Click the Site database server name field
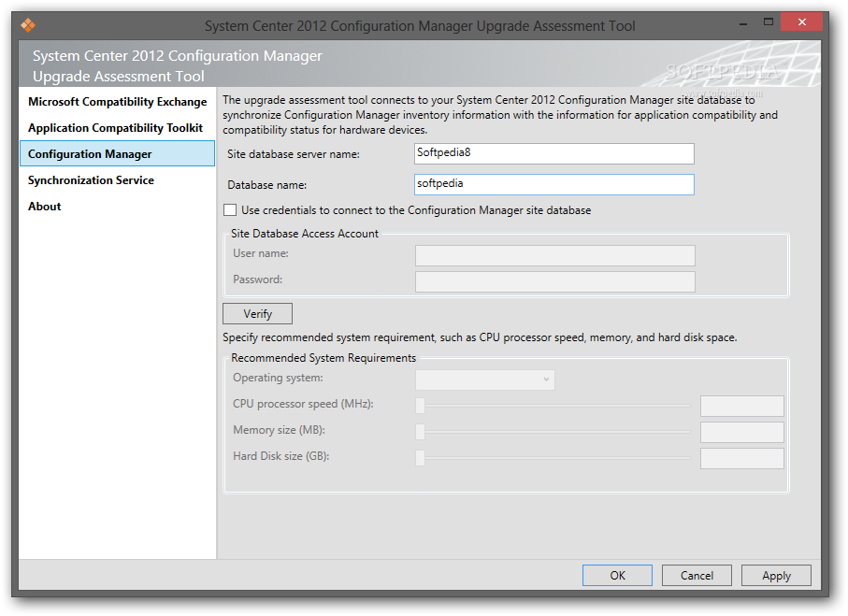The width and height of the screenshot is (848, 616). 553,153
